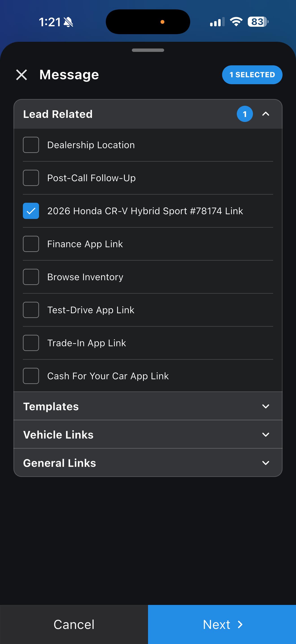Tick the Browse Inventory checkbox
The width and height of the screenshot is (296, 644).
coord(31,277)
